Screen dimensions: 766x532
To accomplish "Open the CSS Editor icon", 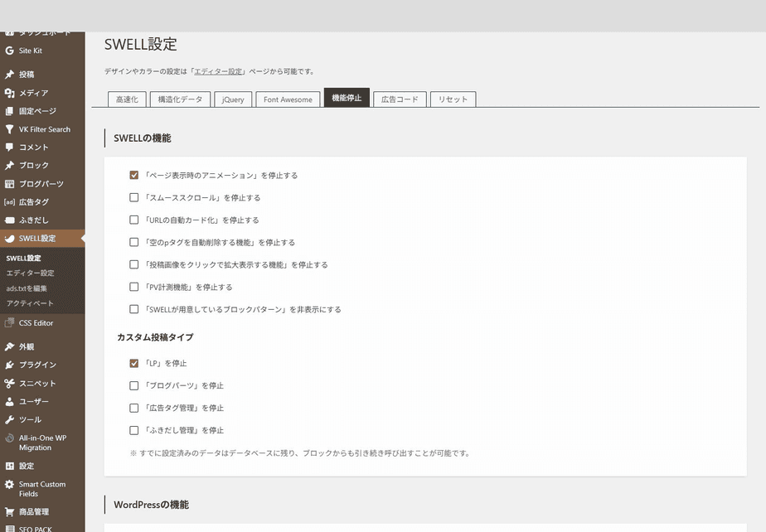I will (x=9, y=322).
